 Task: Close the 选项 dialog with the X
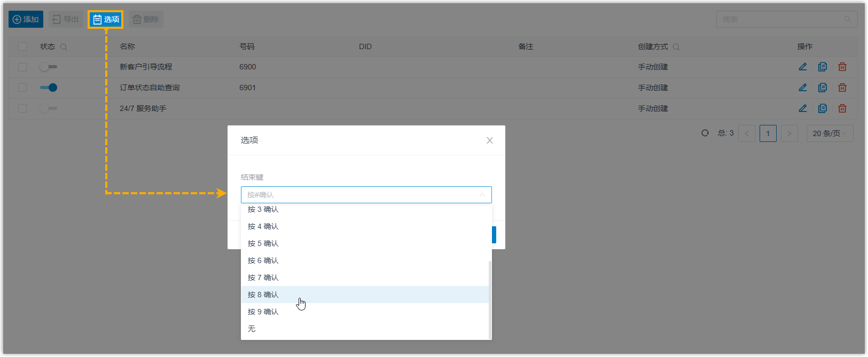coord(489,140)
